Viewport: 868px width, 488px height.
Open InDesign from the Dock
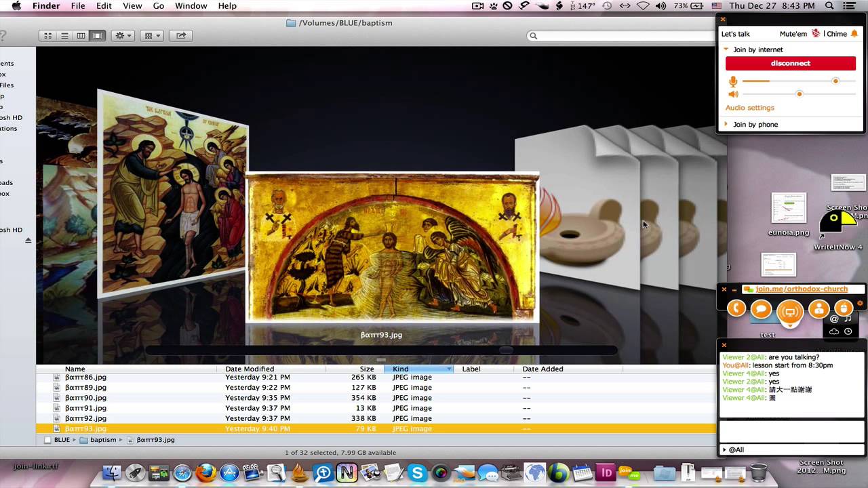[604, 473]
